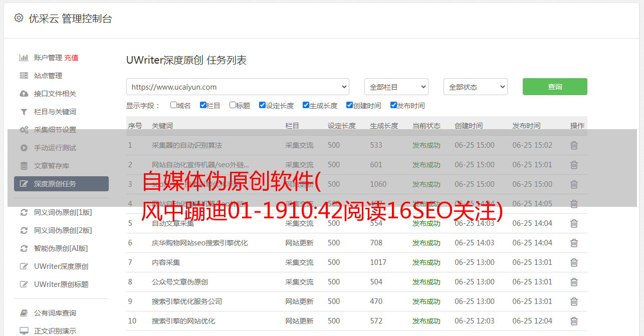The height and width of the screenshot is (336, 644).
Task: Click the red 充值 link
Action: 71,58
